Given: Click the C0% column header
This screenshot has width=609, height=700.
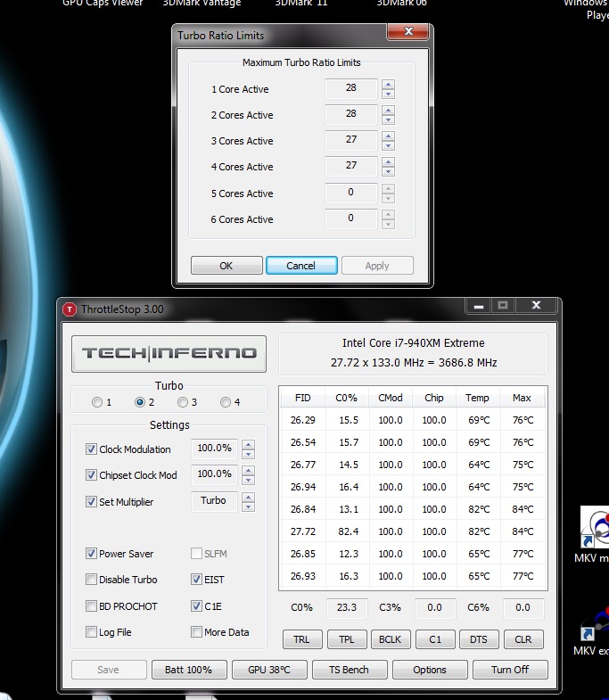Looking at the screenshot, I should click(347, 398).
